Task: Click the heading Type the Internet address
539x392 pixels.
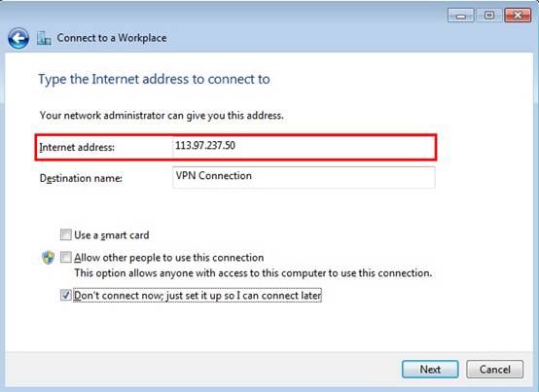Action: pos(154,80)
